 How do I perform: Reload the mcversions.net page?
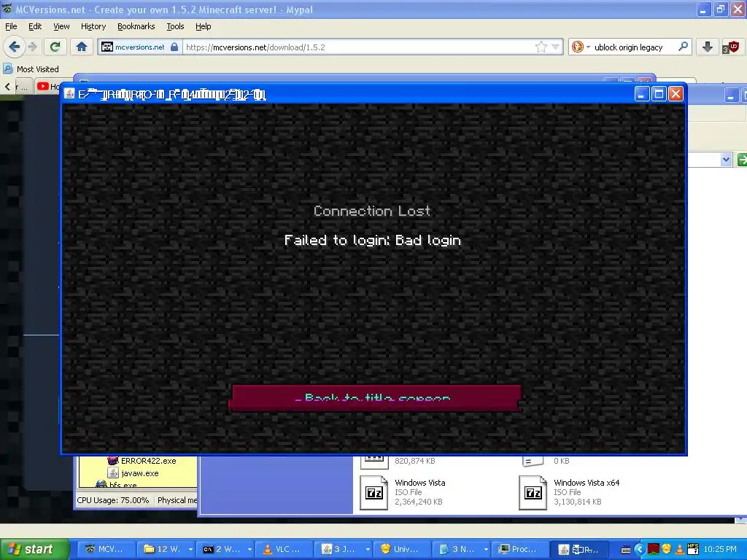(x=55, y=47)
